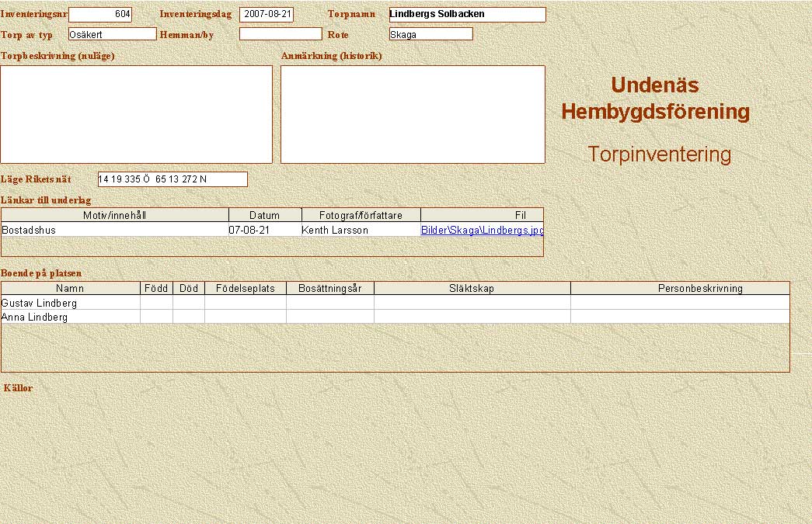Click the Släktskap column header

[x=472, y=288]
